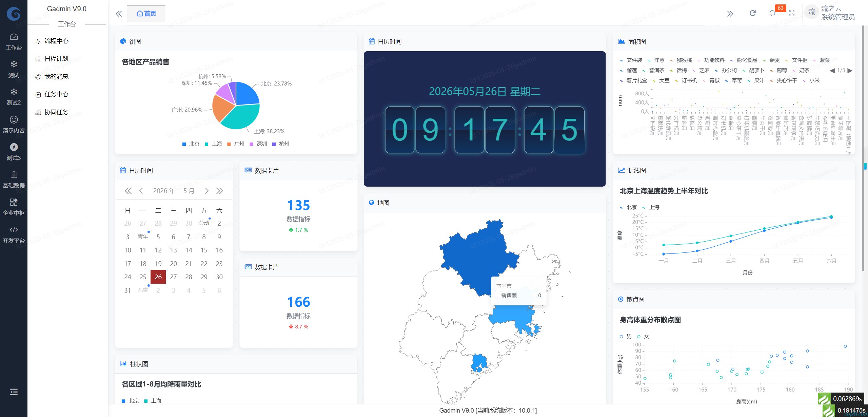Switch to the 首页 tab

click(x=146, y=14)
